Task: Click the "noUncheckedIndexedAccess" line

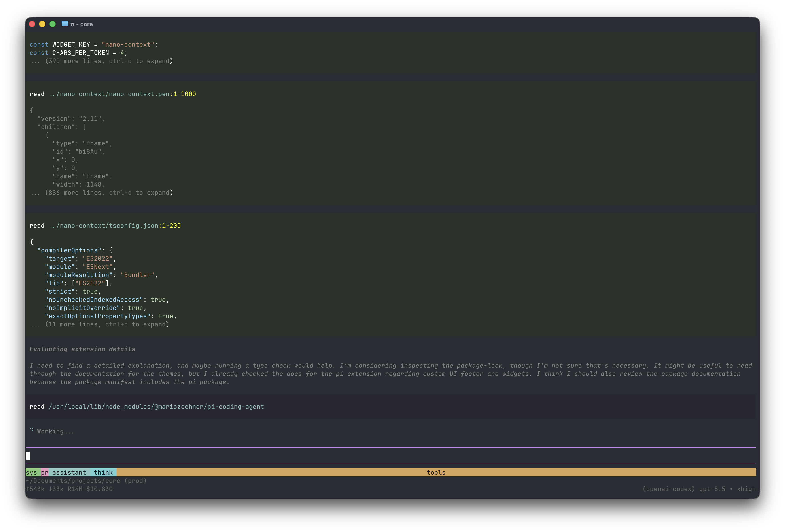Action: (107, 300)
